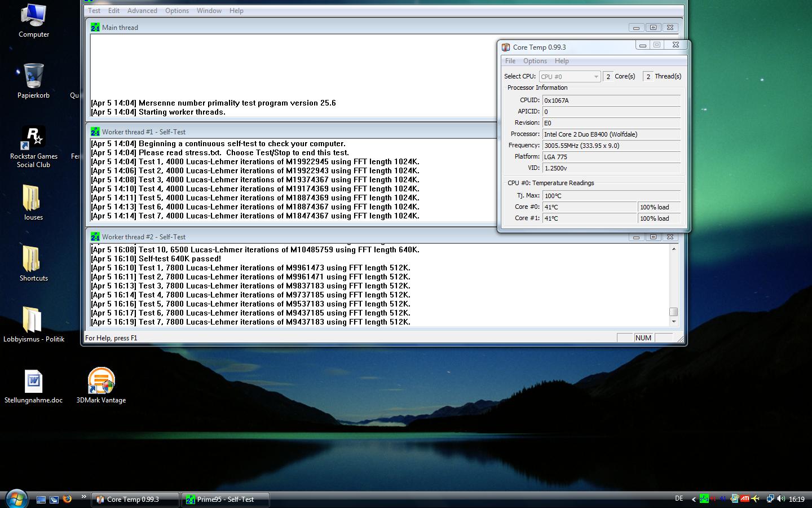Click network connections tray icon
Screen dimensions: 812x508
click(x=770, y=498)
